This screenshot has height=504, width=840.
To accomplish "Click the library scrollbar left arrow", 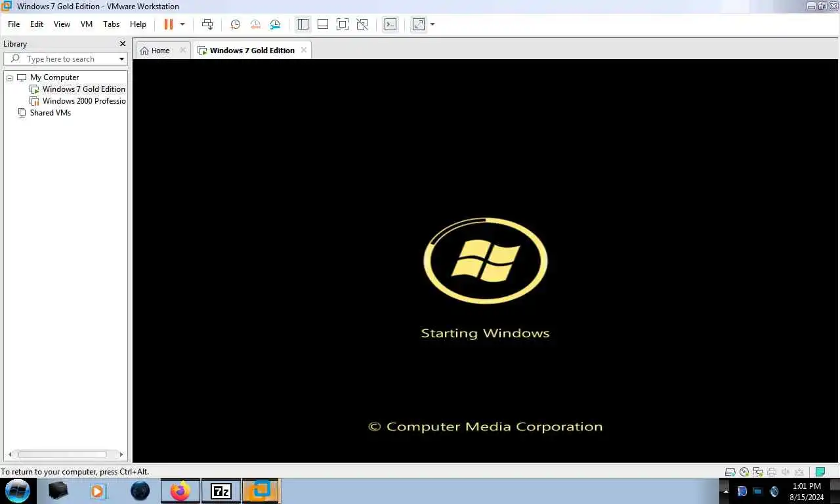I will (10, 454).
